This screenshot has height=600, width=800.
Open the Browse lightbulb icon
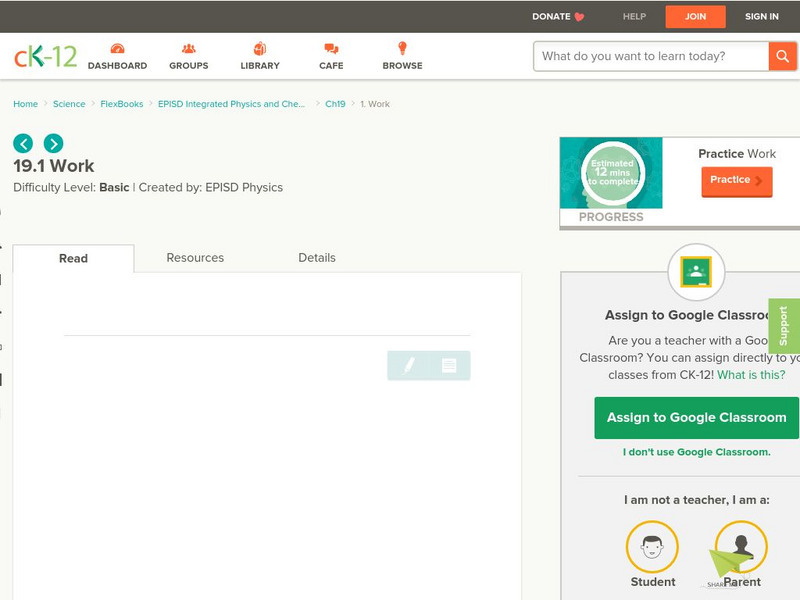pyautogui.click(x=402, y=48)
